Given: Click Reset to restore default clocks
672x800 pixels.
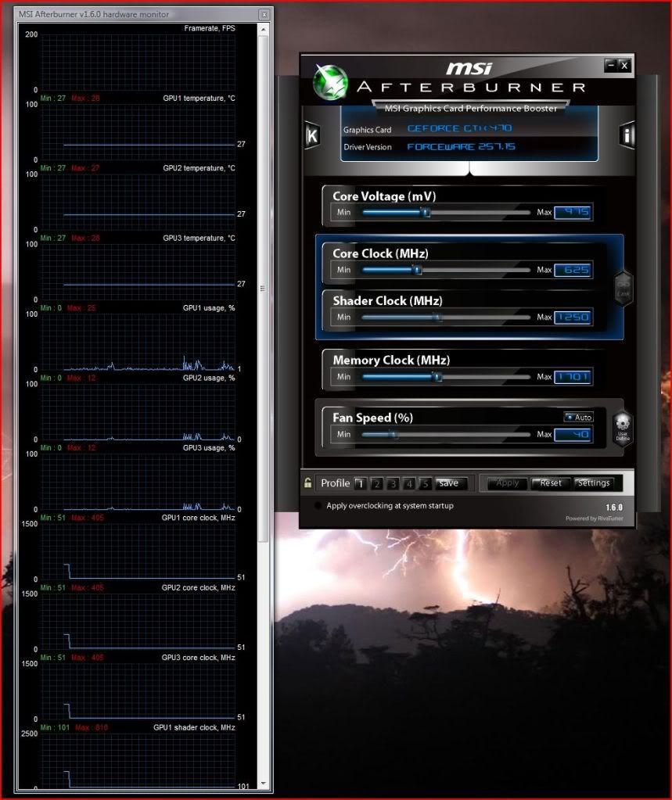Looking at the screenshot, I should click(x=551, y=483).
